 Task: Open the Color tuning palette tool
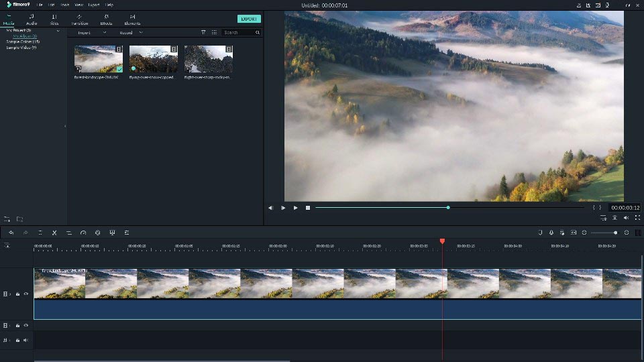coord(98,233)
